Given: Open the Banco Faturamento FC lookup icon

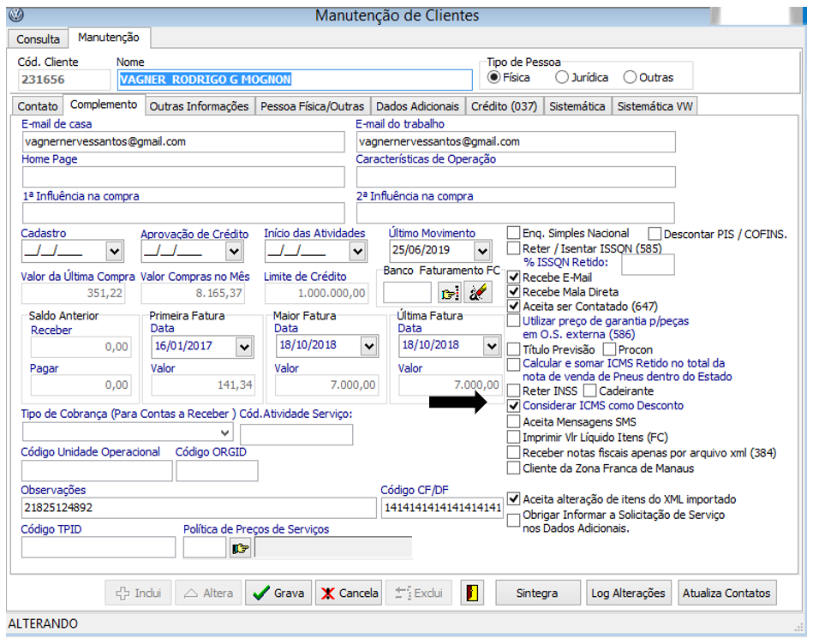Looking at the screenshot, I should [450, 293].
